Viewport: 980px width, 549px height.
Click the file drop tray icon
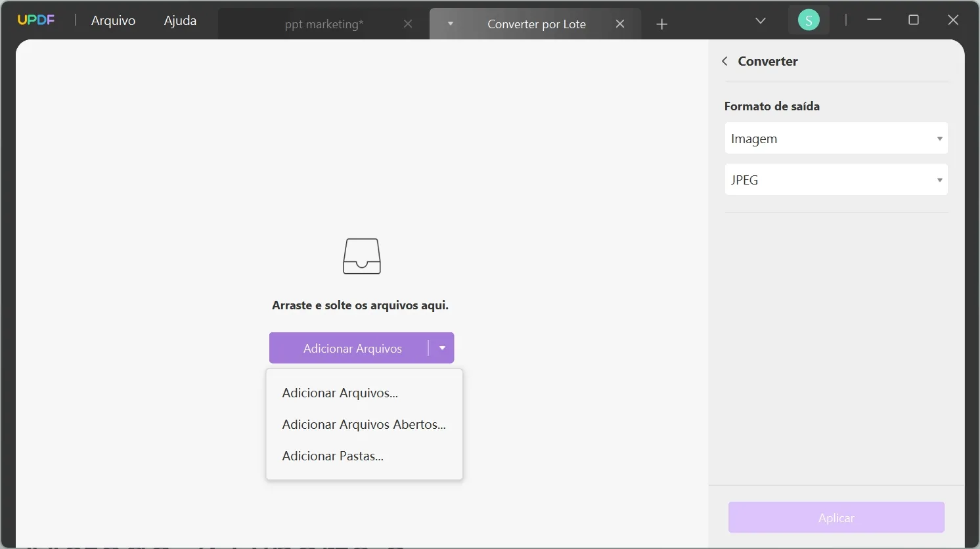coord(361,256)
